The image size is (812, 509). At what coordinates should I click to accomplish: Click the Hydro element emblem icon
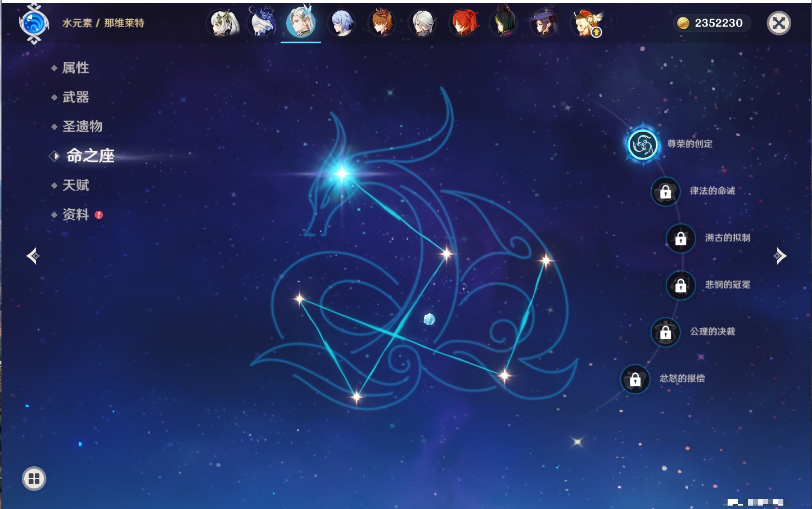(34, 24)
